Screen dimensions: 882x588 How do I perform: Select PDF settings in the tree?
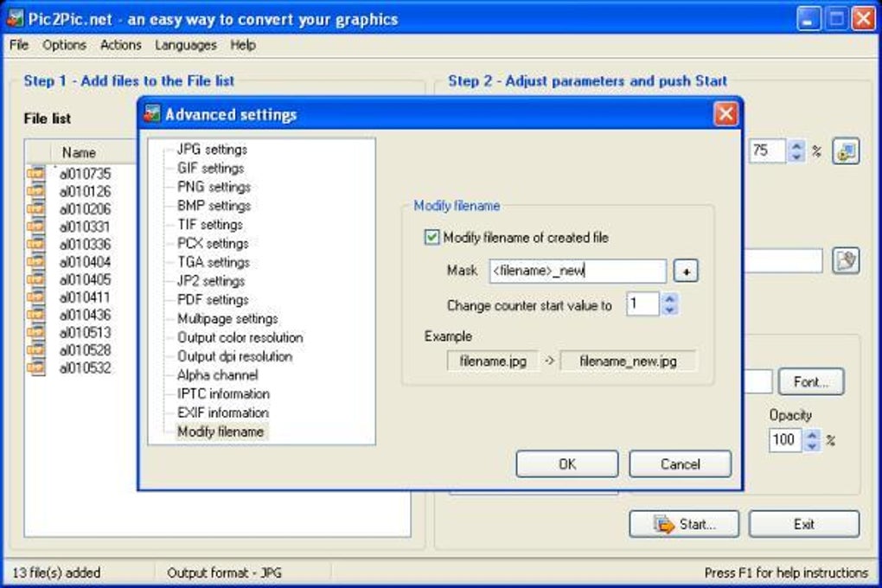pyautogui.click(x=213, y=300)
